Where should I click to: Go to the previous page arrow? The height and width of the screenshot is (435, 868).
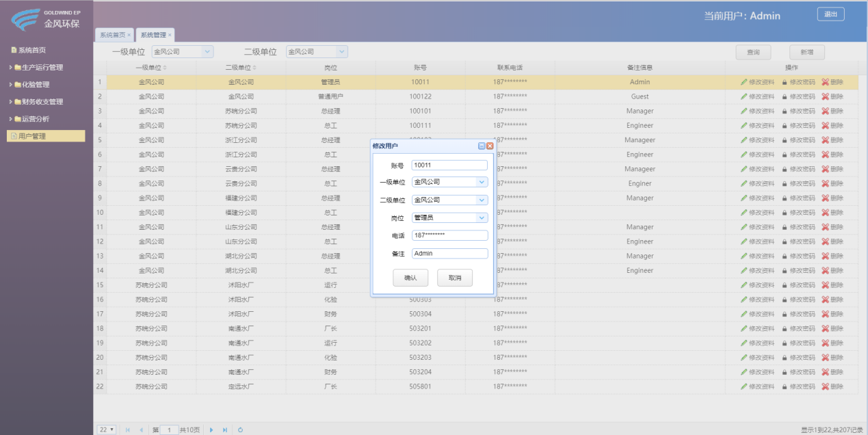142,430
